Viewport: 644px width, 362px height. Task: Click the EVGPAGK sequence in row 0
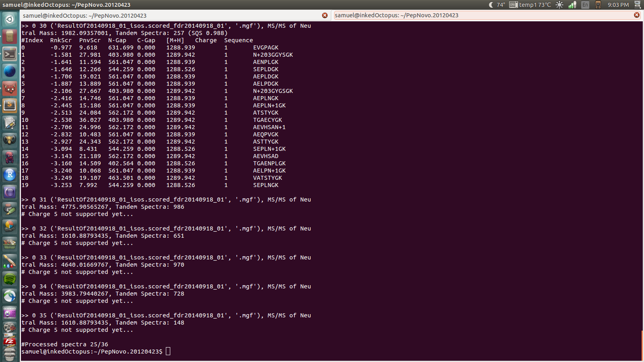click(x=266, y=47)
